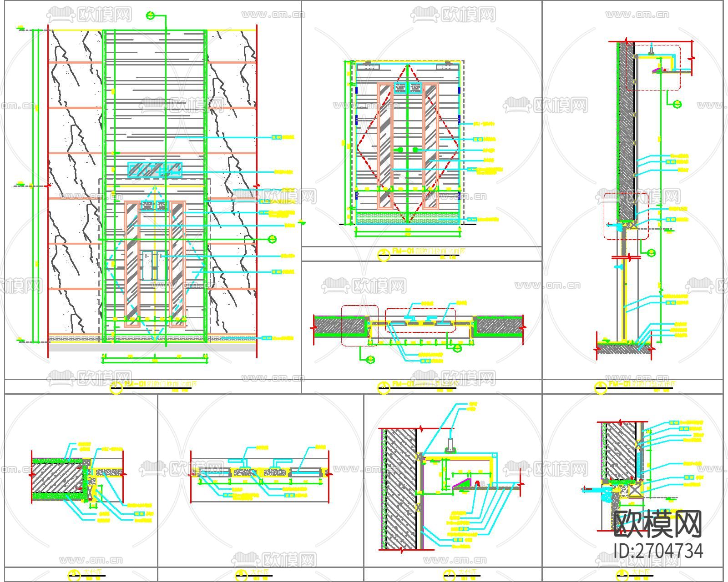Click the wide red dashed callout box on the plan section
The image size is (728, 582).
pyautogui.click(x=420, y=321)
